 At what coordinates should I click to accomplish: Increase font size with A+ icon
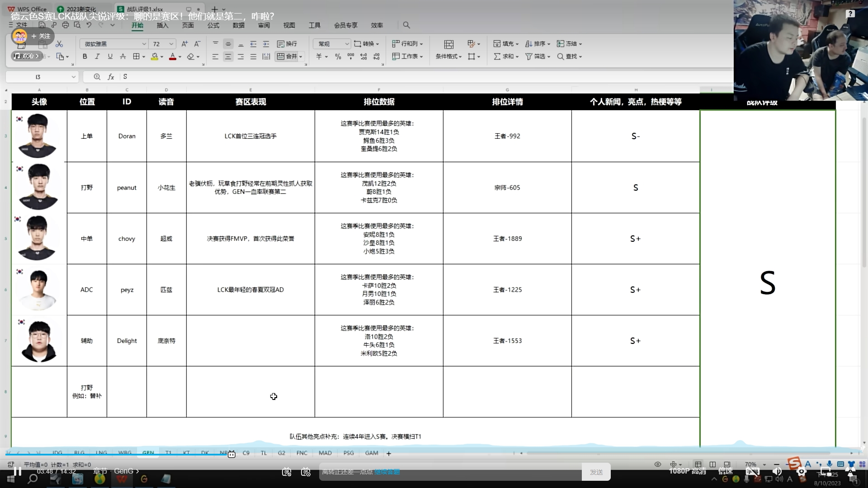click(184, 44)
